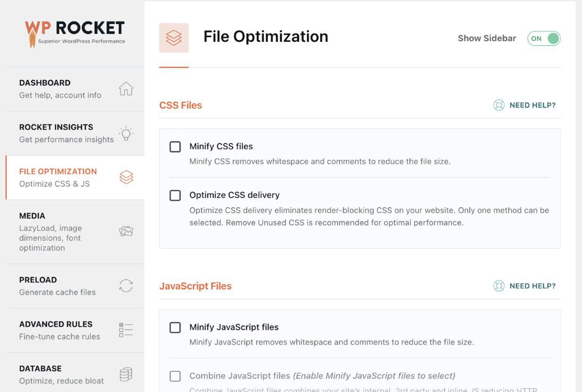Click 'Optimize CSS & JS' subtitle
Screen dimensions: 582x392
(55, 184)
